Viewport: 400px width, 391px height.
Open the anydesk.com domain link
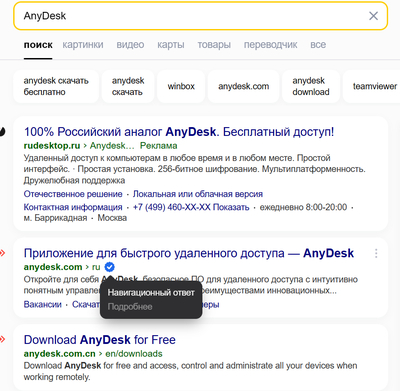(53, 267)
